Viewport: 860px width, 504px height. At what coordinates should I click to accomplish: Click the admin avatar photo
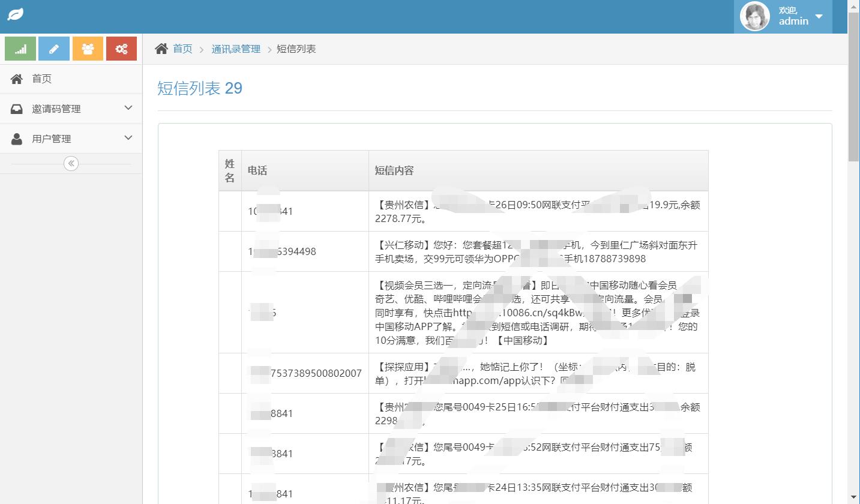point(754,16)
